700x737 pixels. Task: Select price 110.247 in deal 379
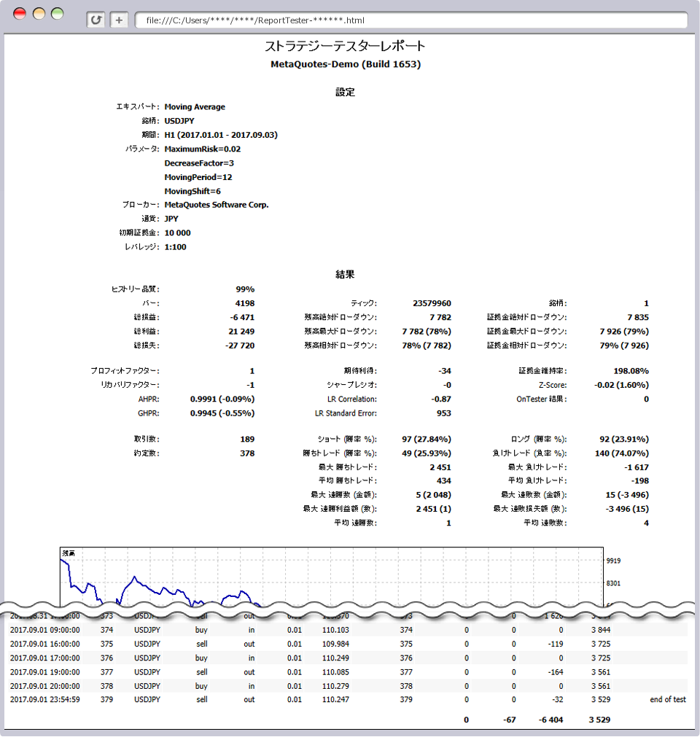point(335,699)
